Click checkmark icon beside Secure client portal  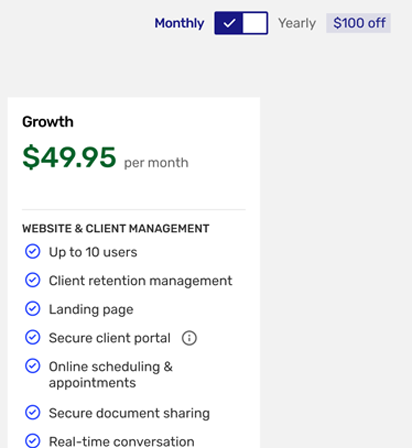[33, 337]
